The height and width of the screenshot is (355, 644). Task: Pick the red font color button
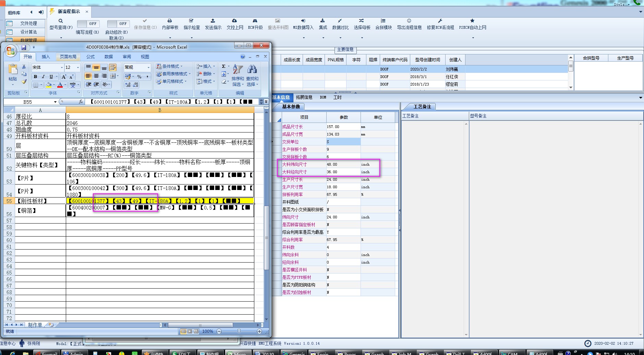tap(60, 85)
